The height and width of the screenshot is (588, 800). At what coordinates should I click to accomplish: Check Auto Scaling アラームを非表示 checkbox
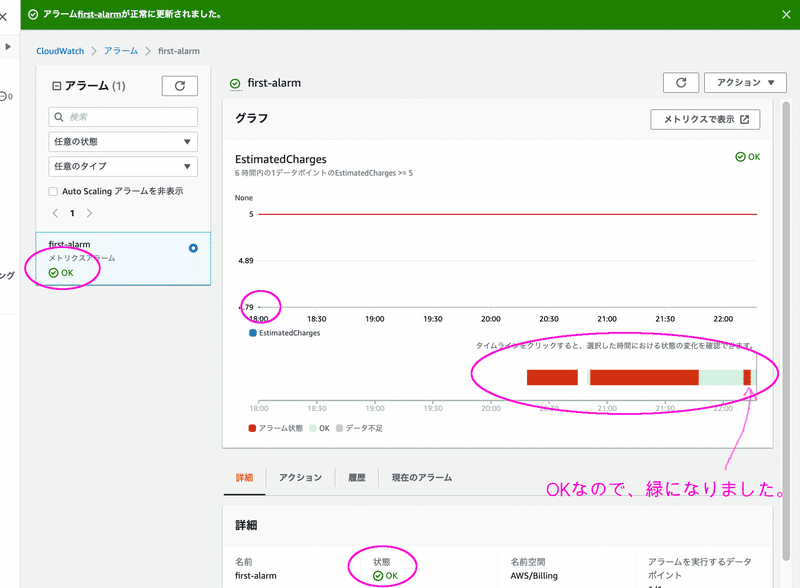pos(53,191)
